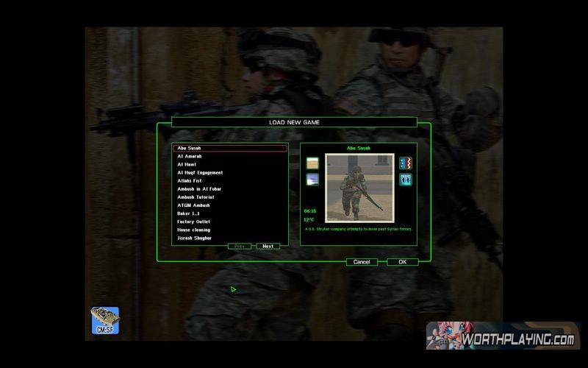Select the Al Hawl scenario
The height and width of the screenshot is (368, 588).
point(187,164)
